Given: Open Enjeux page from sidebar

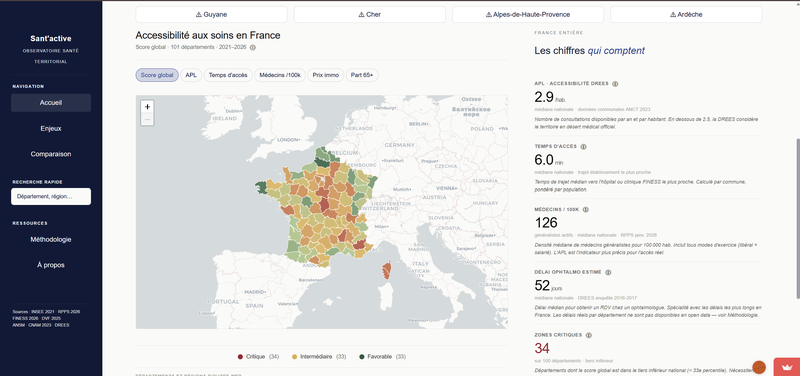Looking at the screenshot, I should pos(51,128).
